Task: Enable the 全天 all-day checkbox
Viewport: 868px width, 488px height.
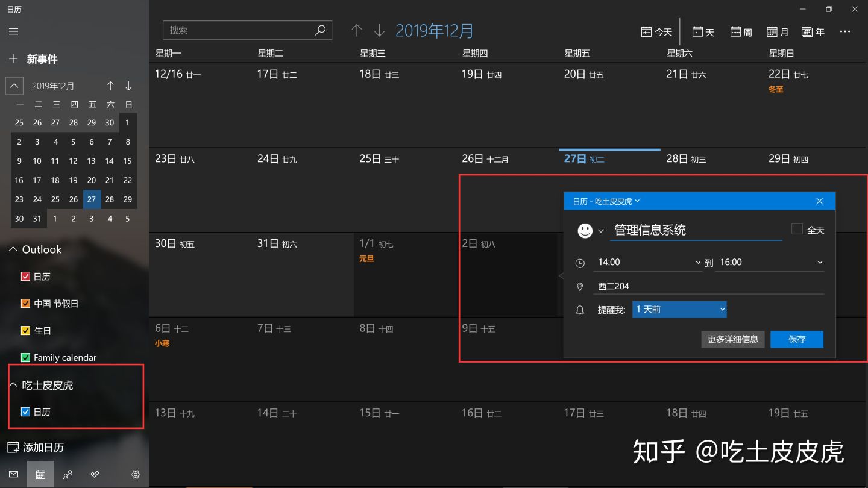Action: (x=797, y=228)
